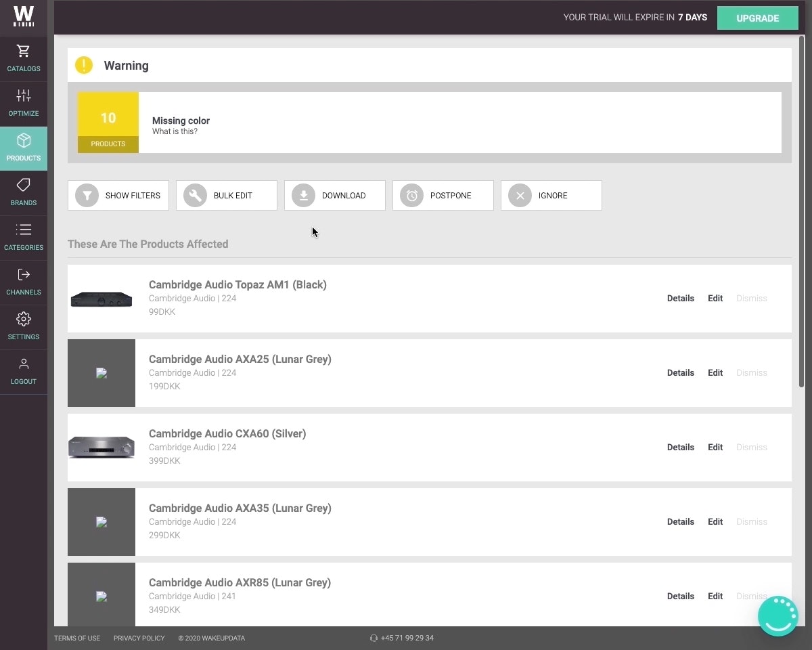The width and height of the screenshot is (812, 650).
Task: Edit the Cambridge Audio AXR85 product
Action: [x=715, y=596]
